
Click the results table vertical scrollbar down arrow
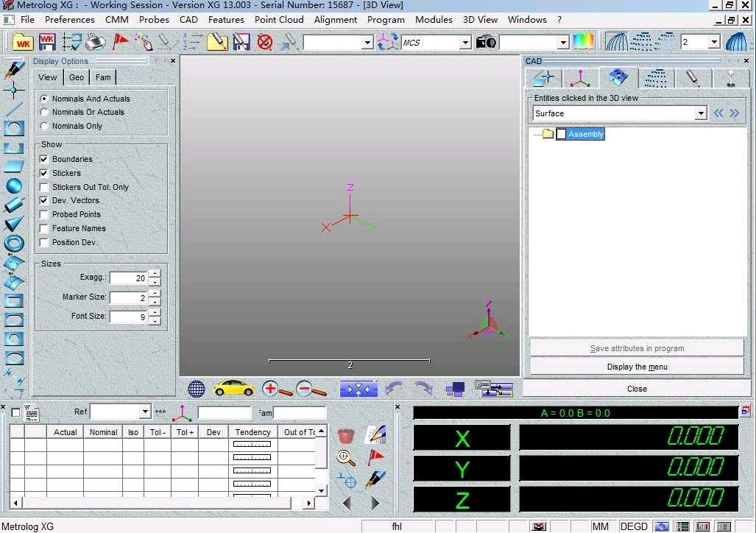tap(322, 491)
